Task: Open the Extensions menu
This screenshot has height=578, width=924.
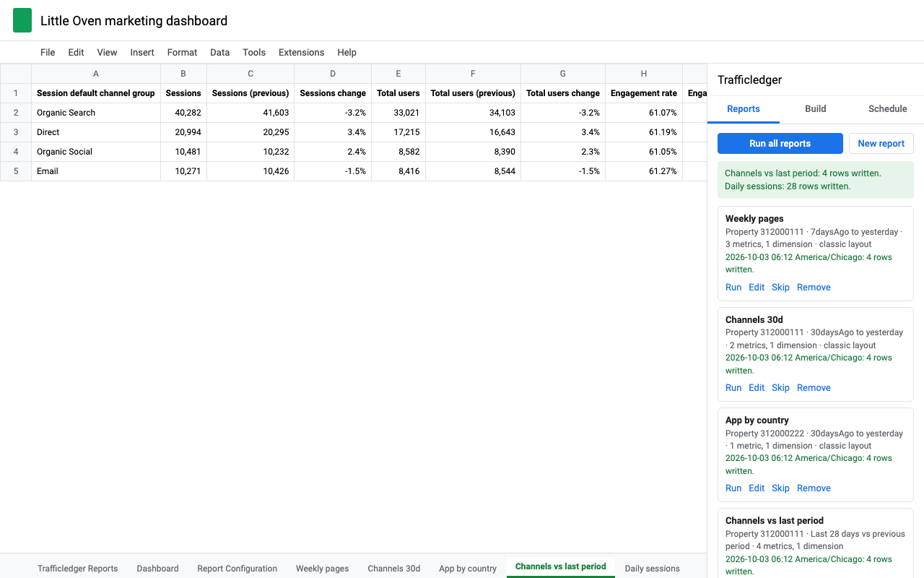Action: pyautogui.click(x=301, y=52)
